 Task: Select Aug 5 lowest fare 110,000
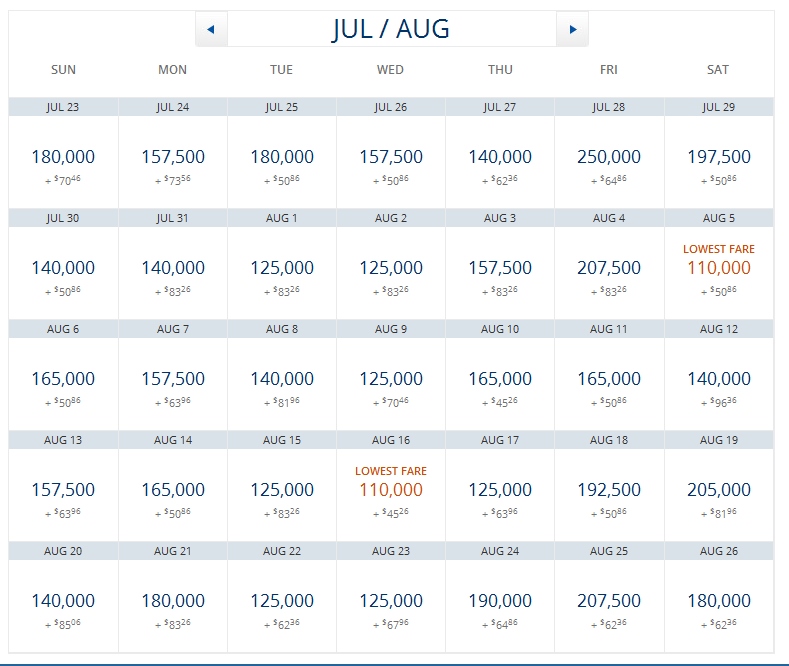click(718, 268)
